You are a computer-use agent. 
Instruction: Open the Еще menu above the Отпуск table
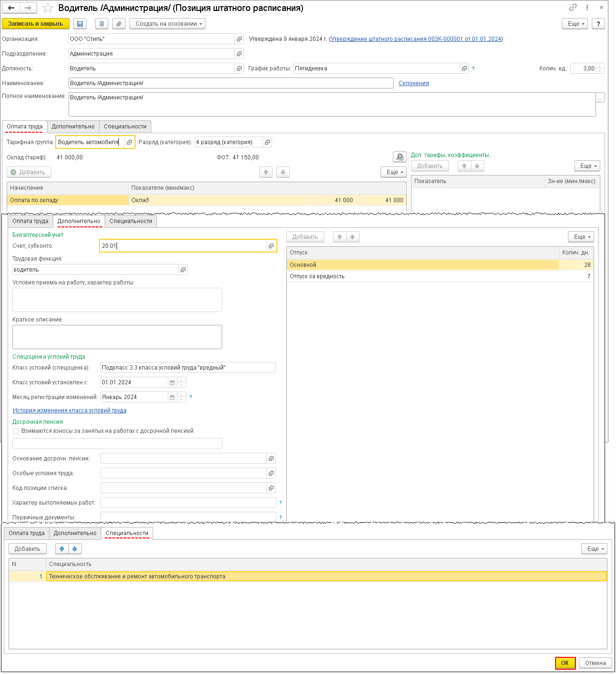click(x=581, y=237)
